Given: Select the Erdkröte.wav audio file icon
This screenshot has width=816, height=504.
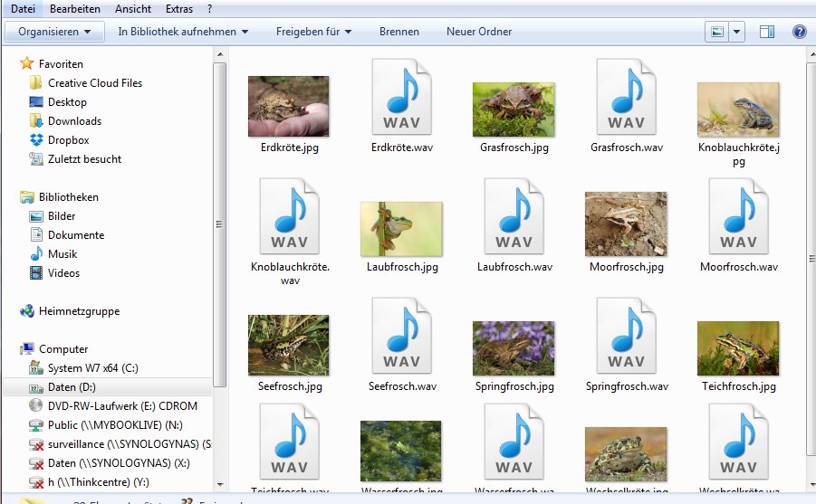Looking at the screenshot, I should tap(401, 97).
